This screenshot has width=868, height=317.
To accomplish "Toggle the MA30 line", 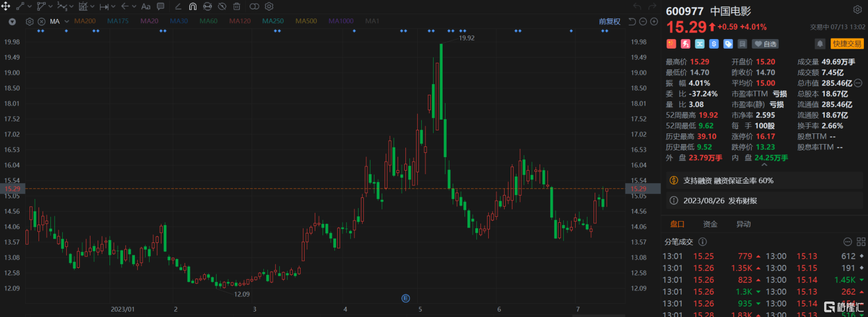I will 179,21.
